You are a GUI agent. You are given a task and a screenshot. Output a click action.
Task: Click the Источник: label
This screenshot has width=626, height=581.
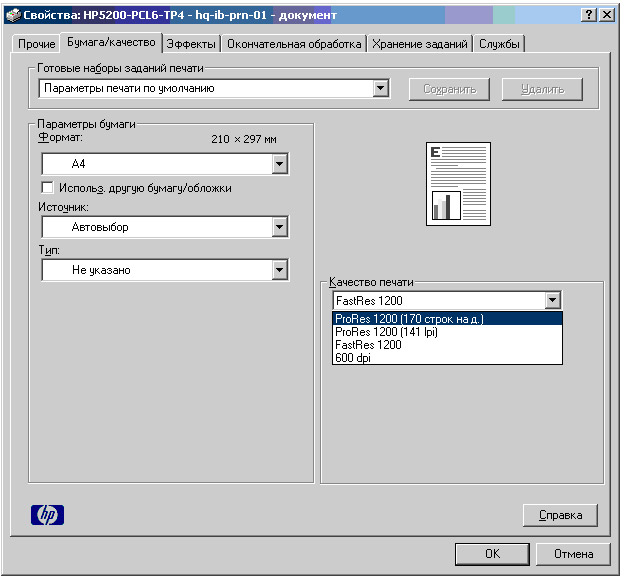(x=63, y=207)
